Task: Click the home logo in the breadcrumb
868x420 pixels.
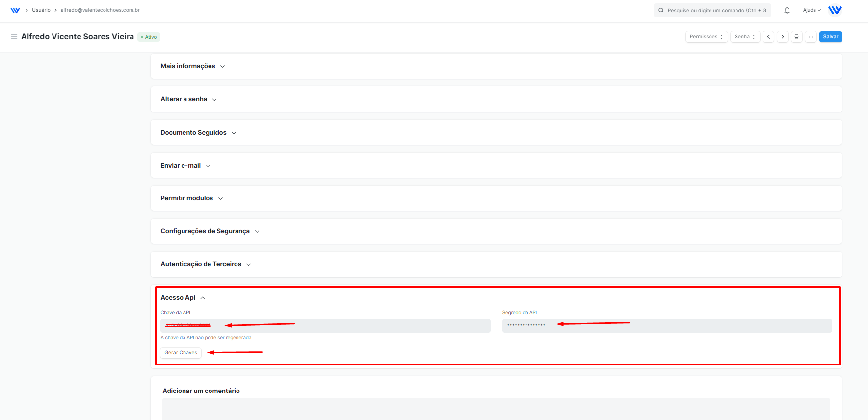Action: pyautogui.click(x=15, y=10)
